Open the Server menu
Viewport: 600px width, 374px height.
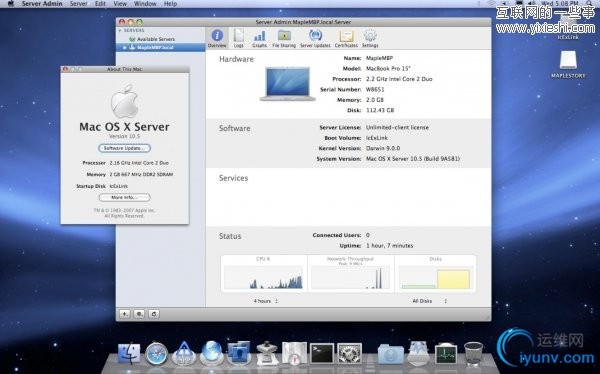[x=78, y=4]
